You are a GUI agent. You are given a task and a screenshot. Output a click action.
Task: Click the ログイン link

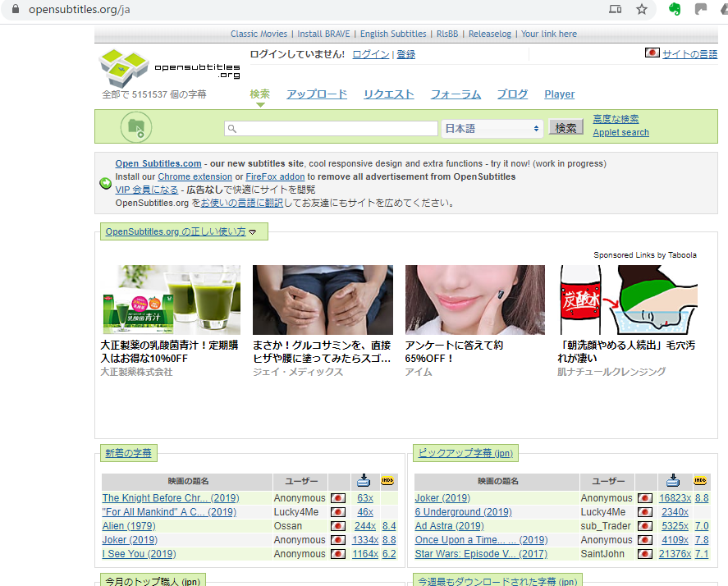point(370,54)
